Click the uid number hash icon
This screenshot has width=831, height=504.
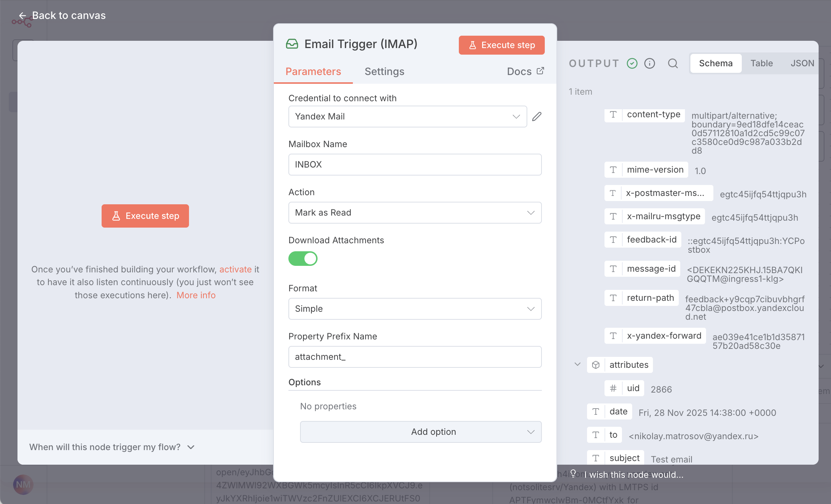(613, 388)
